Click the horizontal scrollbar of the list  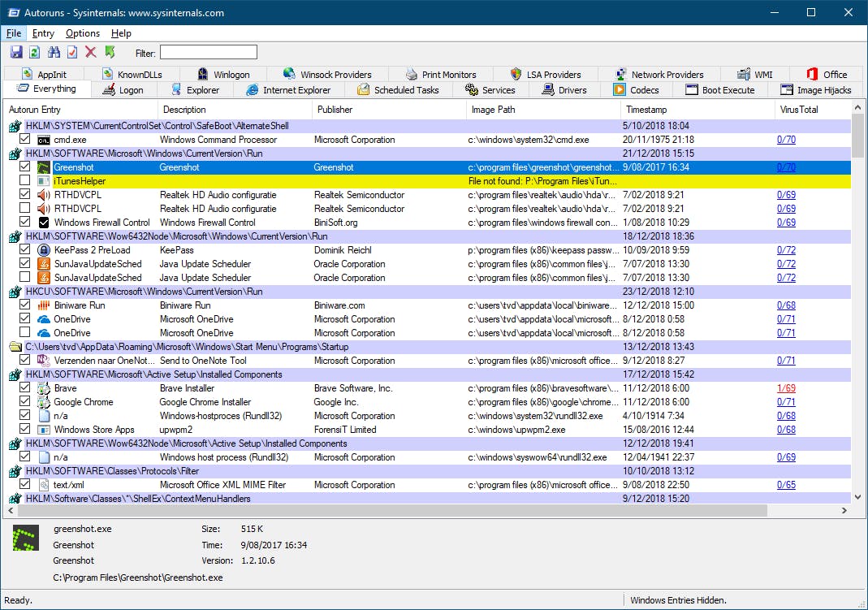coord(390,511)
